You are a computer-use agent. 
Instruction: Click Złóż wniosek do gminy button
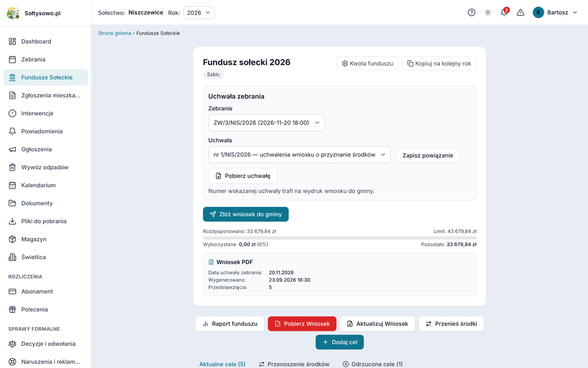click(x=245, y=214)
